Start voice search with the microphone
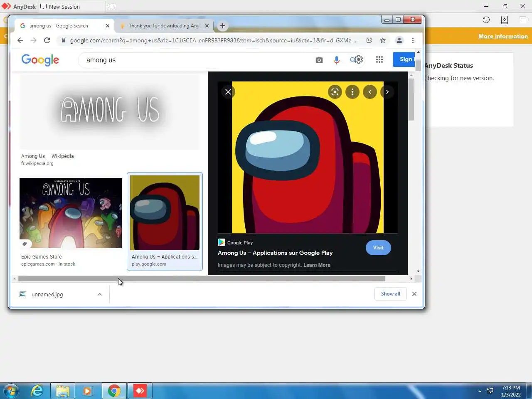 337,60
